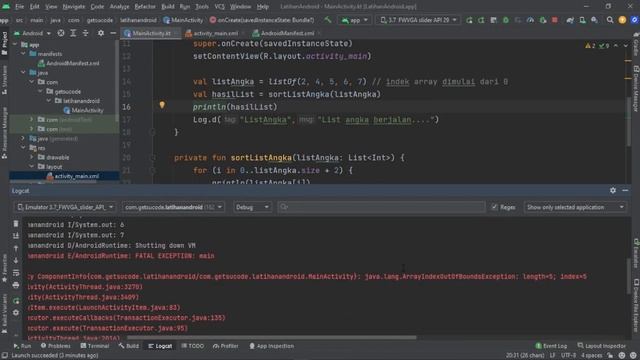Open the Build menu

click(x=167, y=7)
